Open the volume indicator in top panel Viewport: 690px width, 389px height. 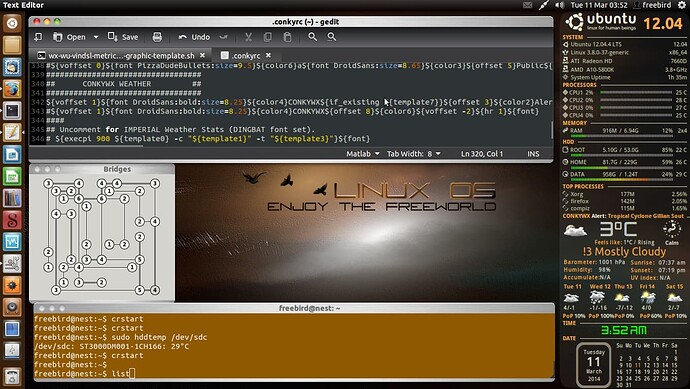click(x=560, y=5)
